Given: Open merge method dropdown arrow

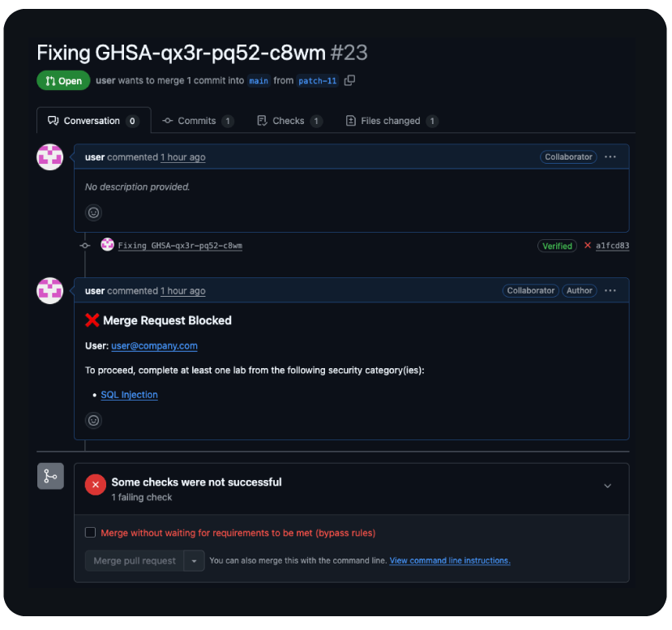Looking at the screenshot, I should 195,560.
